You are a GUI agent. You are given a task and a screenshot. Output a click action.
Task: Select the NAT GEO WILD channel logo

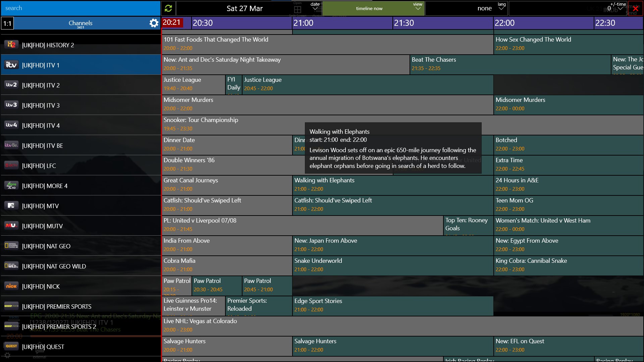coord(11,265)
